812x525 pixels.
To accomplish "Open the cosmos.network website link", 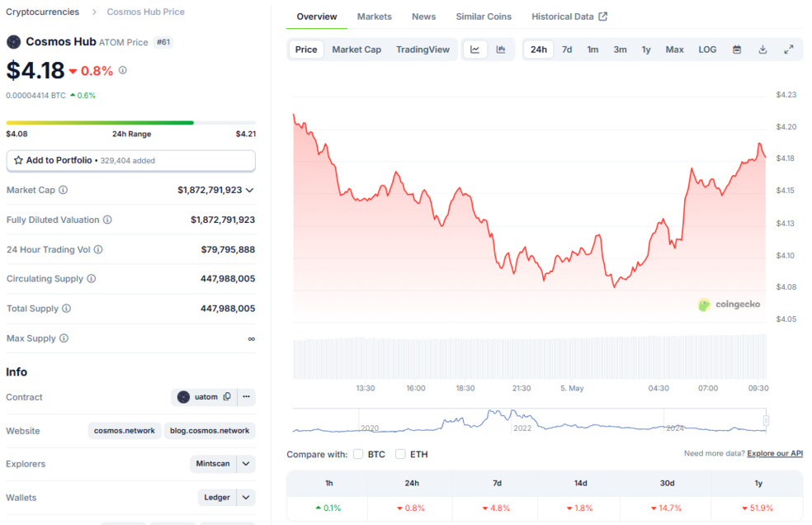I will coord(125,431).
